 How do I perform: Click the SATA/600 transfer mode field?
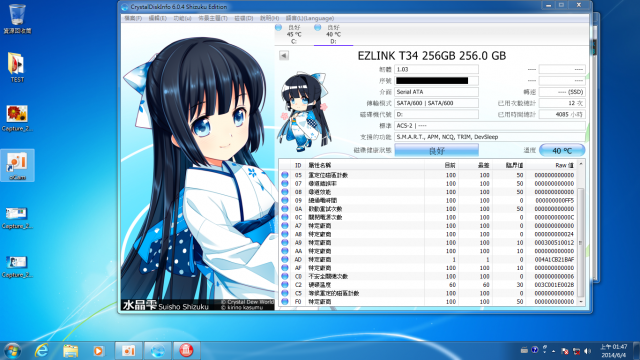tap(436, 103)
